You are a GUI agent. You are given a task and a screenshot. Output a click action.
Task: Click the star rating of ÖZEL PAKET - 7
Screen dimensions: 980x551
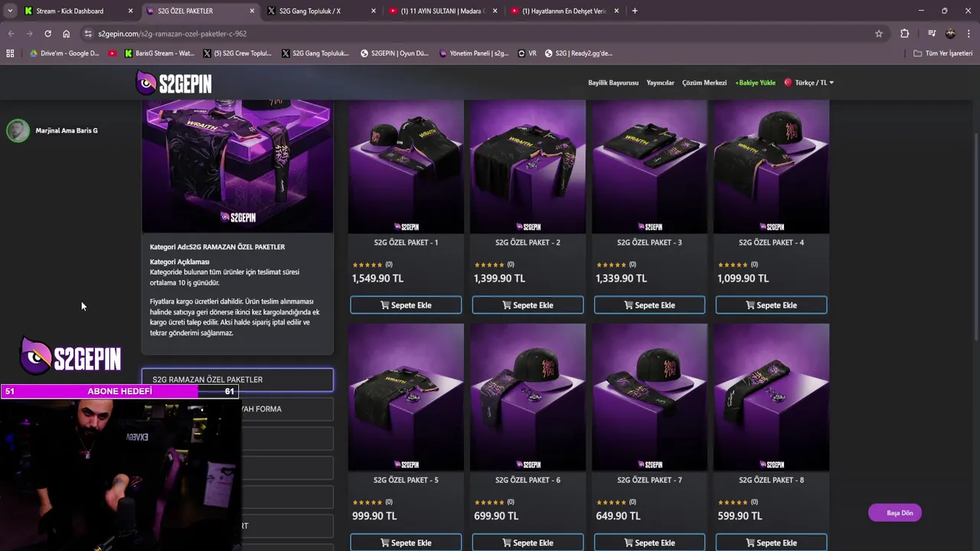[611, 503]
